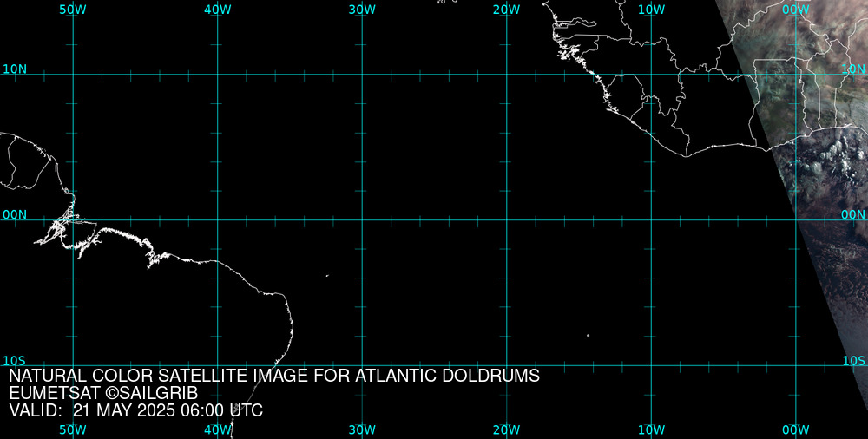Click the small island dot near 14W 8S
Image resolution: width=868 pixels, height=439 pixels.
(x=588, y=335)
